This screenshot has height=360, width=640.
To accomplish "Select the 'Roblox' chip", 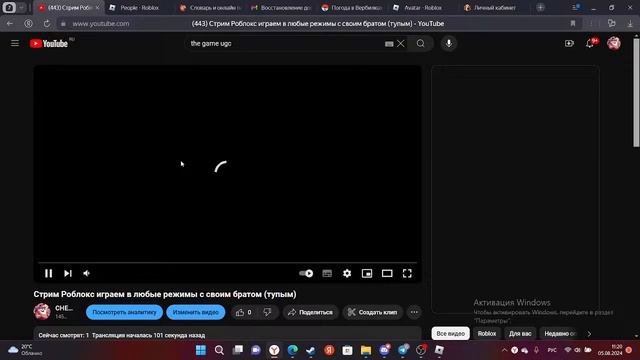I will (487, 333).
